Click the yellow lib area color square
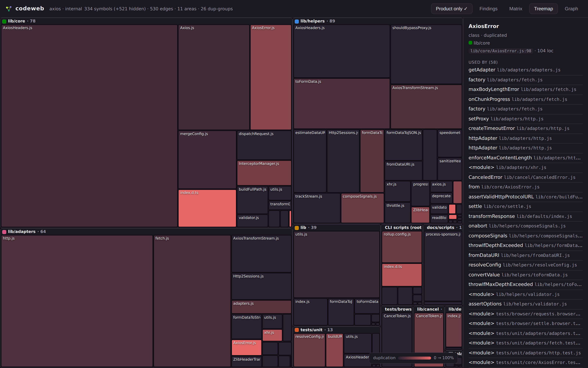This screenshot has height=368, width=588. coord(297,228)
